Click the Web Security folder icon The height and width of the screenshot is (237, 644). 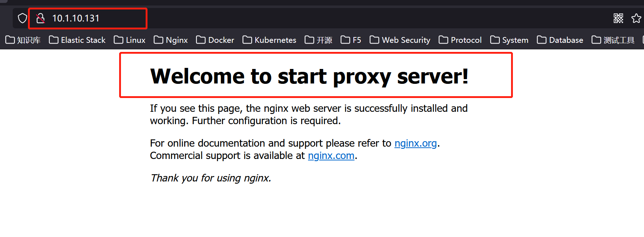(374, 40)
